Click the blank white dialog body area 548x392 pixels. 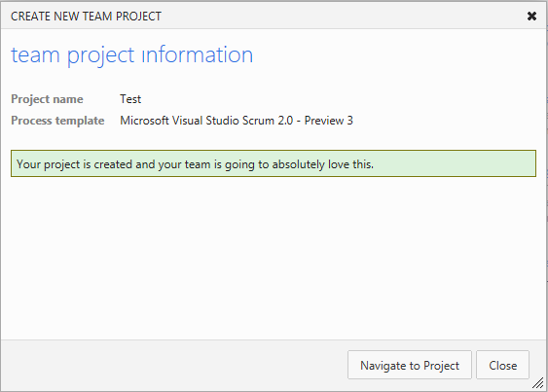[x=274, y=259]
